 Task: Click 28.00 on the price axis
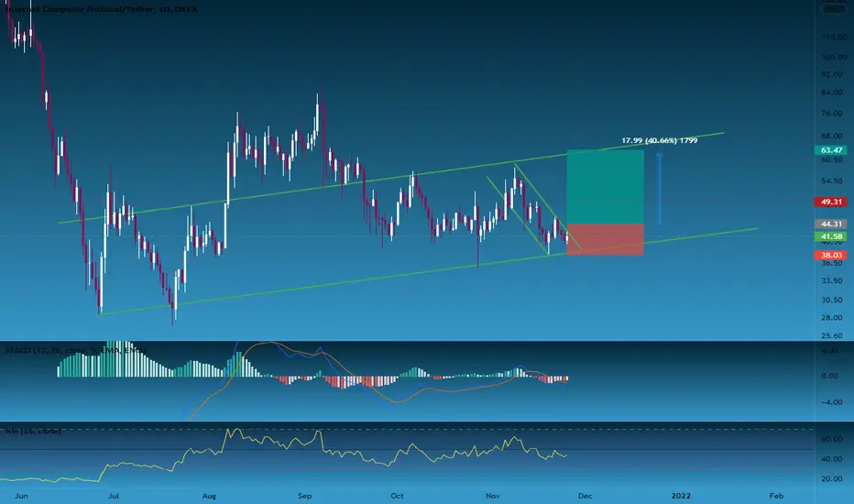[834, 317]
